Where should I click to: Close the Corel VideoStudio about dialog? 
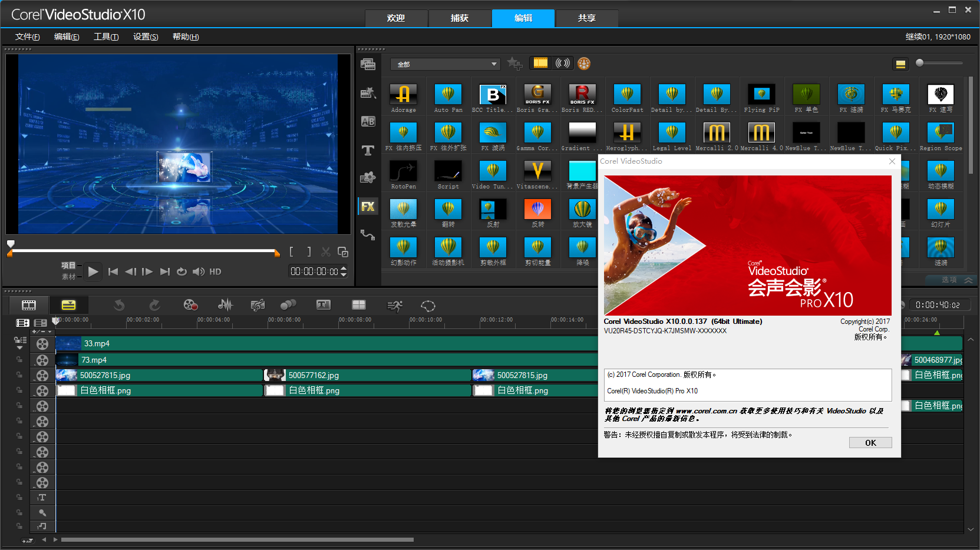click(x=892, y=161)
